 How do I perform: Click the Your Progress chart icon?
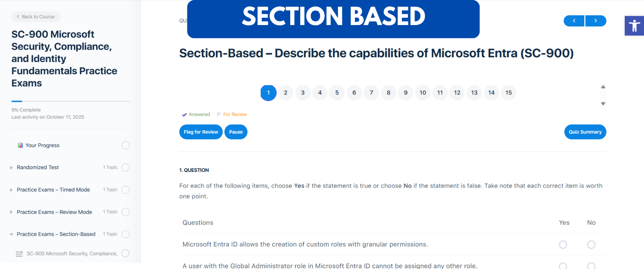click(20, 145)
